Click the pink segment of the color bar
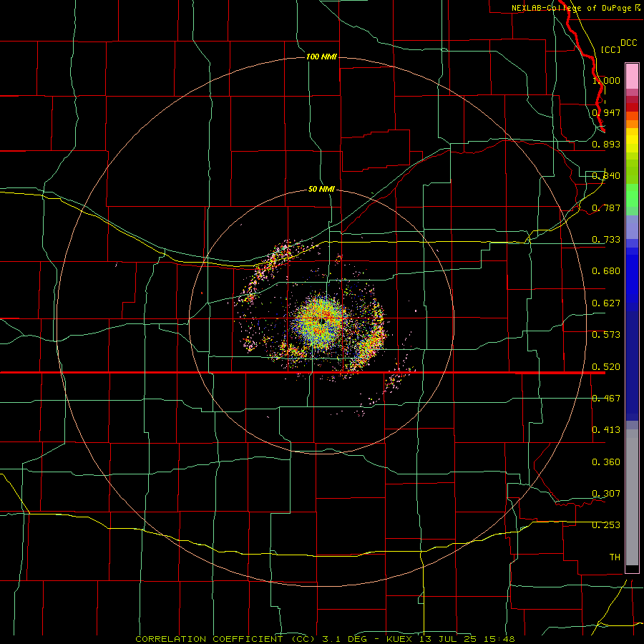644x644 pixels. click(632, 77)
